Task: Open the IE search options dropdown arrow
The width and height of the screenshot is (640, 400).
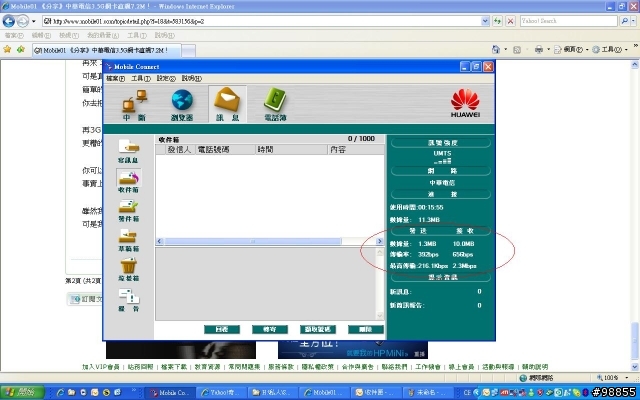Action: click(x=633, y=21)
